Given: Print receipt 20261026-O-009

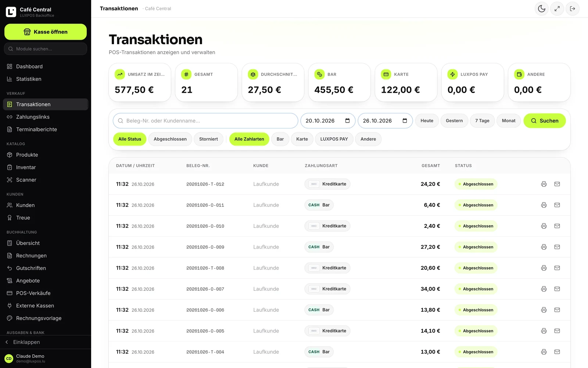Looking at the screenshot, I should 544,247.
